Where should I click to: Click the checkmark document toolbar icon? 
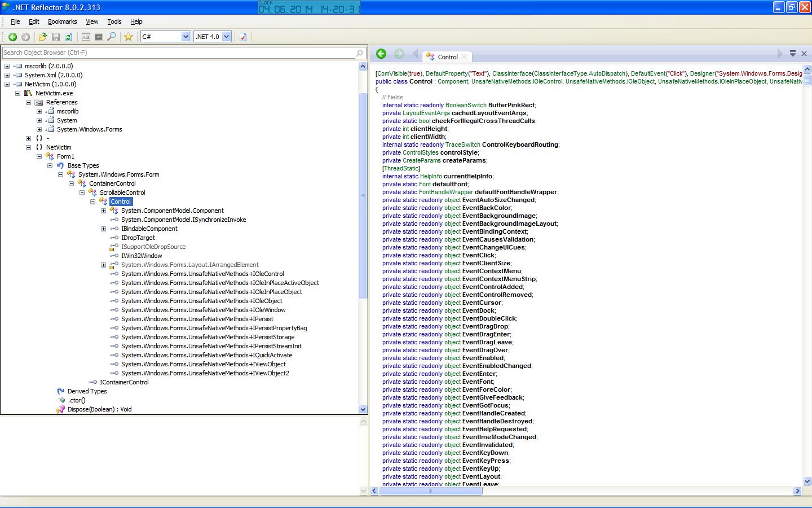pos(243,37)
